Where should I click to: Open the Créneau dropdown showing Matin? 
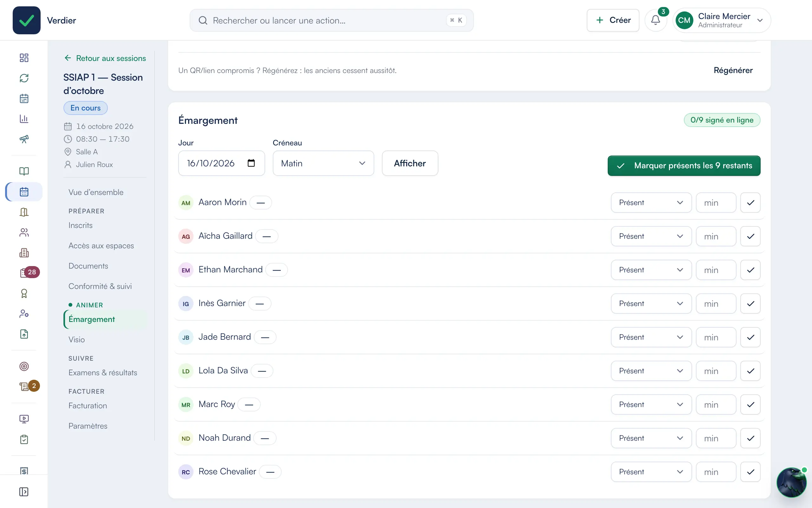coord(323,163)
